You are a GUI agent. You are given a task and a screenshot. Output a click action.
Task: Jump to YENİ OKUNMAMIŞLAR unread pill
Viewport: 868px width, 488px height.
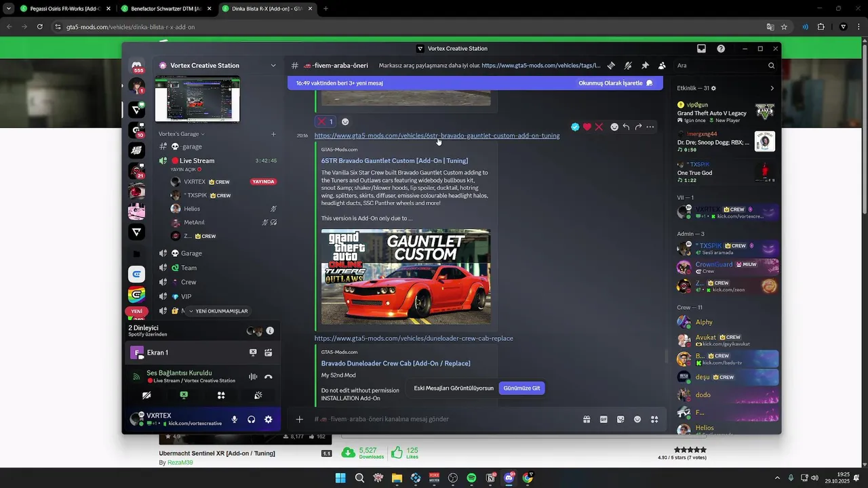click(x=218, y=311)
